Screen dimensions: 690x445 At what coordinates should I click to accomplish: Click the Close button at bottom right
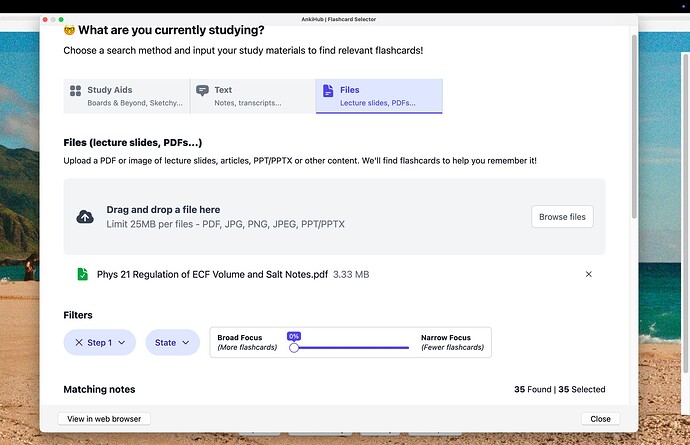[600, 419]
